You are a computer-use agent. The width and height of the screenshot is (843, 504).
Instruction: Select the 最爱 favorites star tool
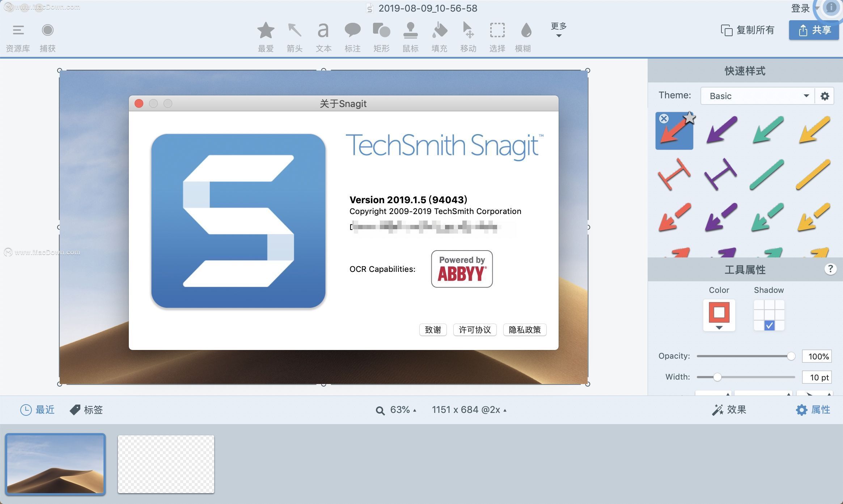coord(266,38)
